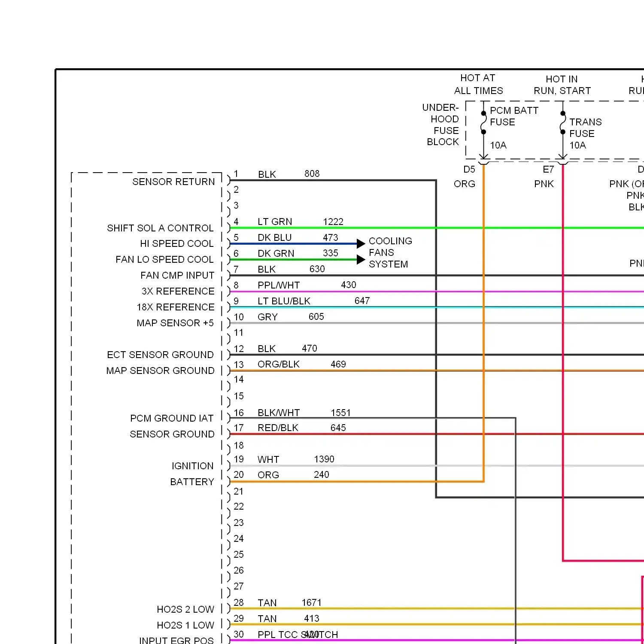This screenshot has height=644, width=644.
Task: Click the INPUT EGR POS label
Action: (x=176, y=640)
